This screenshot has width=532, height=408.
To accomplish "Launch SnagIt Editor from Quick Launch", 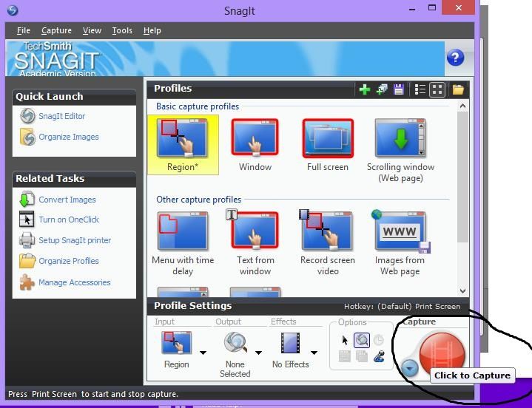I will [x=61, y=116].
